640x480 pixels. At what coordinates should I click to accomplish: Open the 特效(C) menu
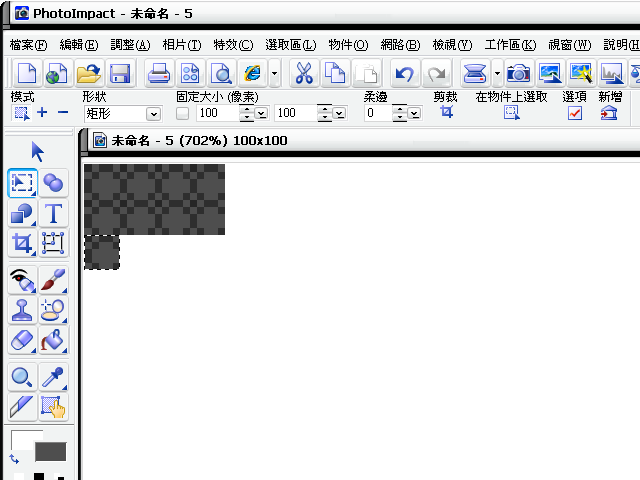pos(233,44)
